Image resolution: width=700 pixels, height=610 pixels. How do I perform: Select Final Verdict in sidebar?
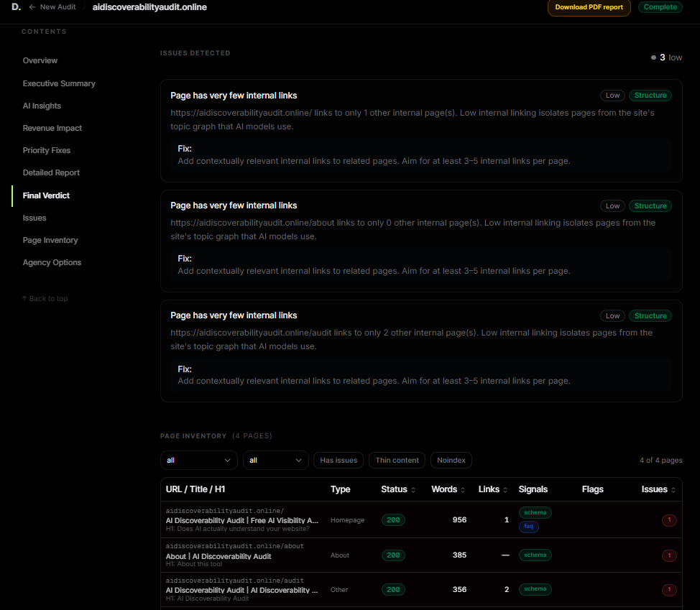pyautogui.click(x=46, y=196)
